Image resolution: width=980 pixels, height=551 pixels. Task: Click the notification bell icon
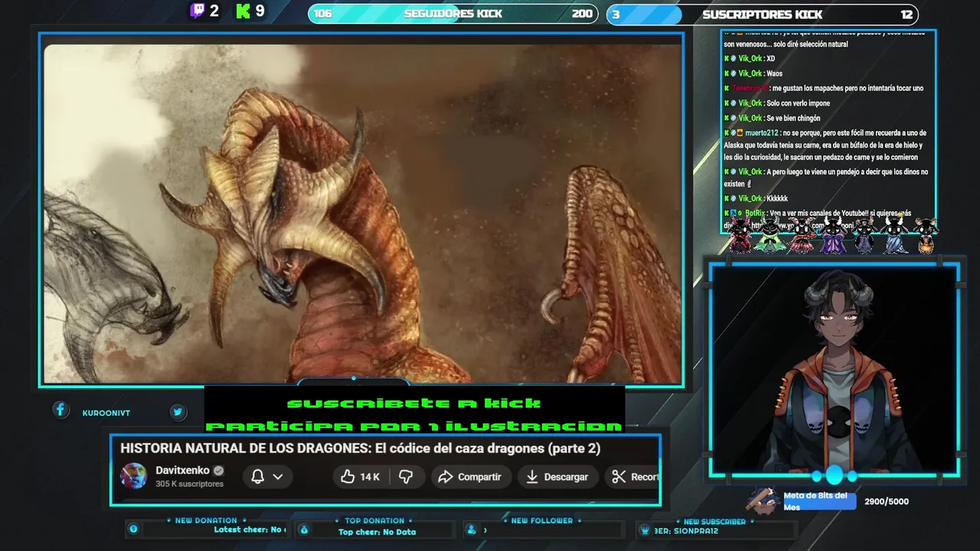click(x=258, y=477)
